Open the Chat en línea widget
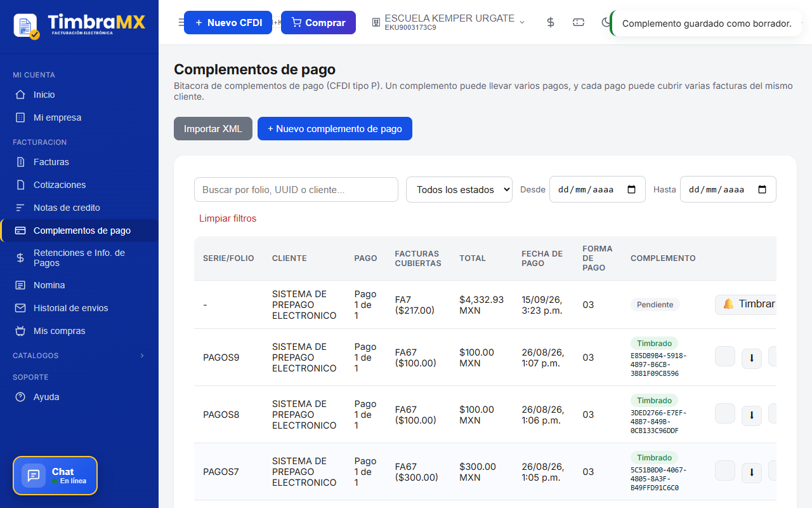Screen dimensions: 812x508 coord(55,476)
